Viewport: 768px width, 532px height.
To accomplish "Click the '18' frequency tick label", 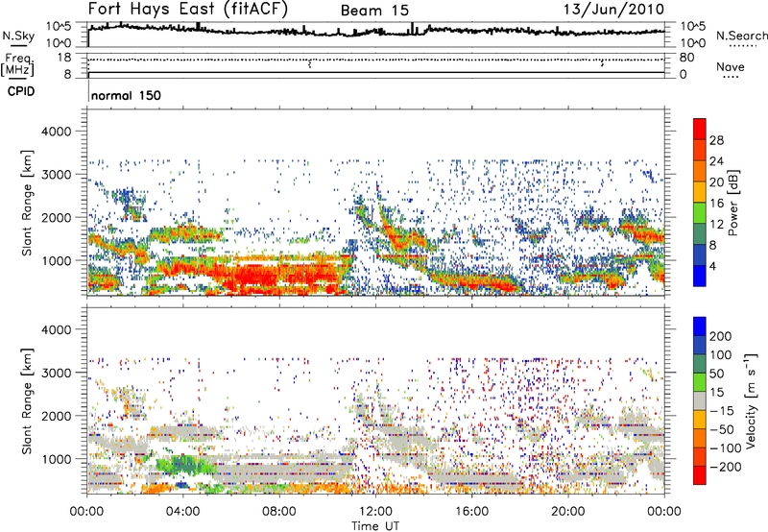I will (64, 58).
